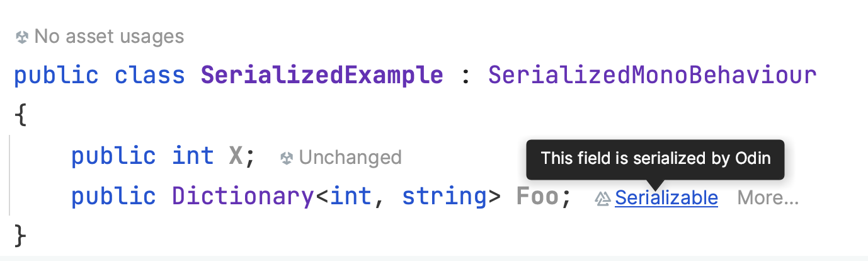Click the string type argument
This screenshot has height=261, width=868.
pyautogui.click(x=444, y=198)
